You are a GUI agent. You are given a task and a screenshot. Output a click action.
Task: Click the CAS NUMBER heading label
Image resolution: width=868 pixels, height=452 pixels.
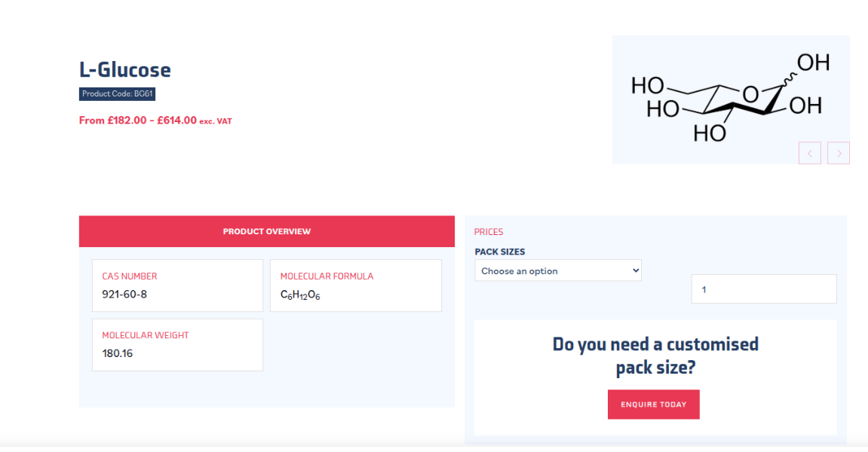tap(130, 276)
